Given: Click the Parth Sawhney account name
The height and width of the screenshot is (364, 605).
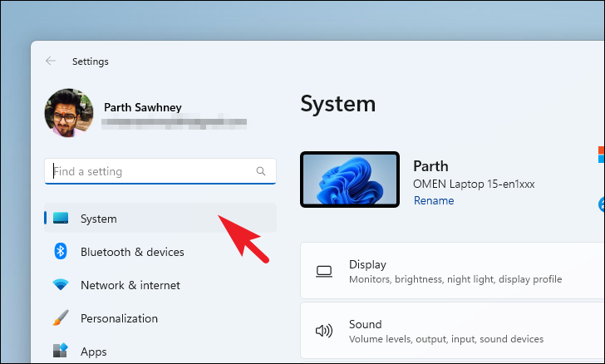Looking at the screenshot, I should pyautogui.click(x=143, y=107).
